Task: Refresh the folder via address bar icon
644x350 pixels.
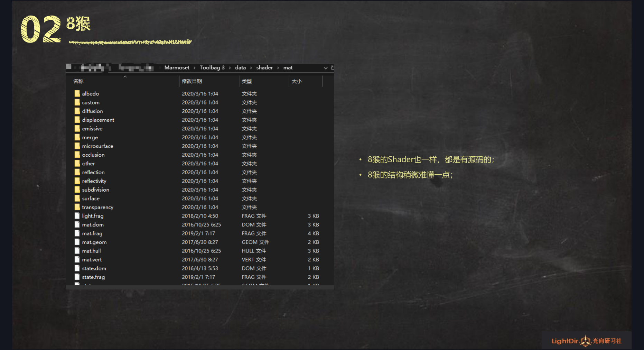Action: [332, 68]
